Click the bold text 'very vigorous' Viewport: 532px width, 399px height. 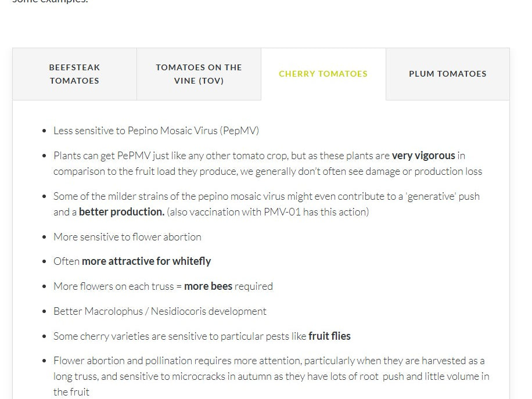423,156
